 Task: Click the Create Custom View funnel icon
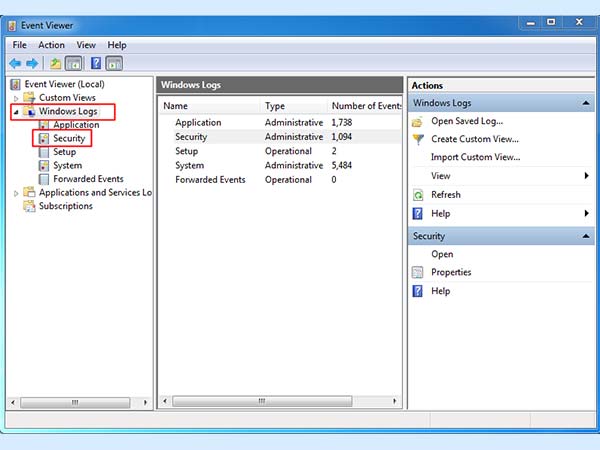point(419,139)
